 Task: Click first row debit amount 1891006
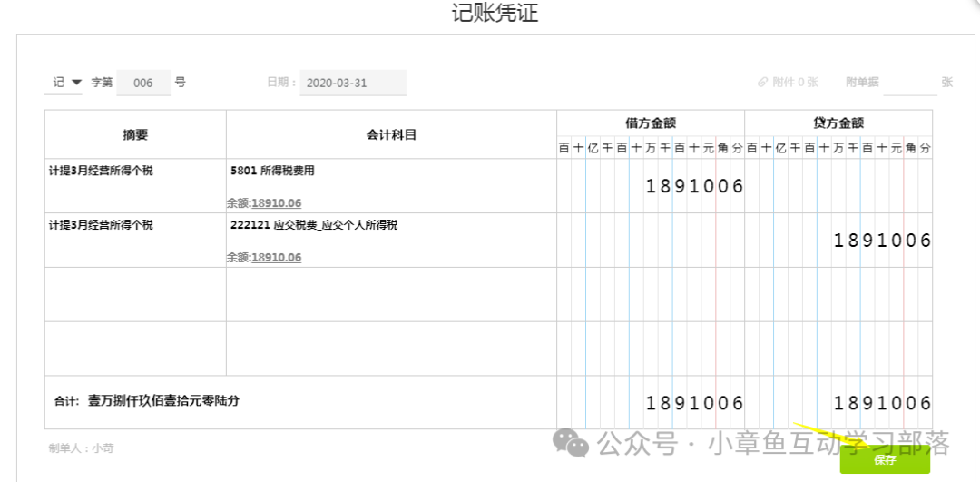(x=694, y=187)
